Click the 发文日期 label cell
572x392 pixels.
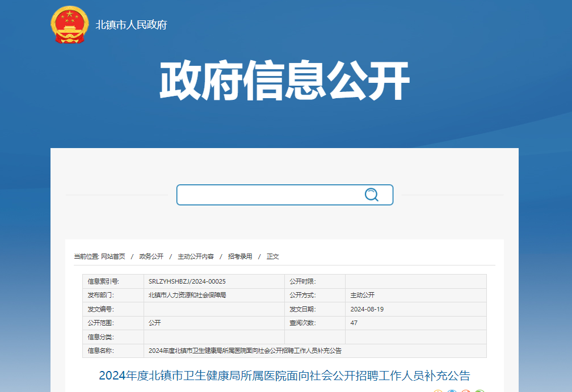315,309
